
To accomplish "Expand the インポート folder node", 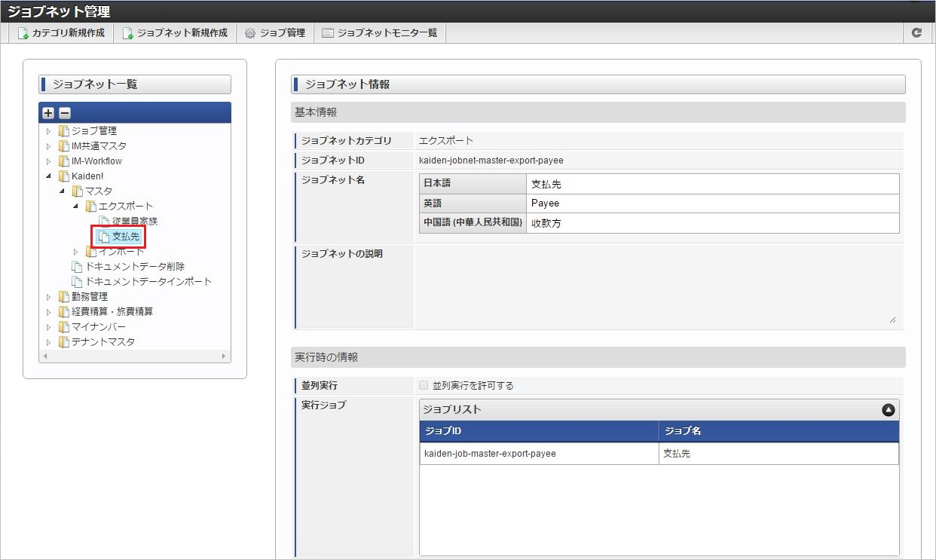I will coord(76,252).
